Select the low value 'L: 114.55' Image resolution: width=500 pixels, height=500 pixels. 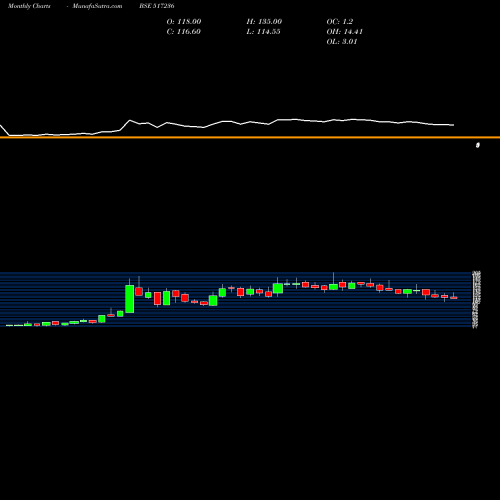(x=263, y=32)
